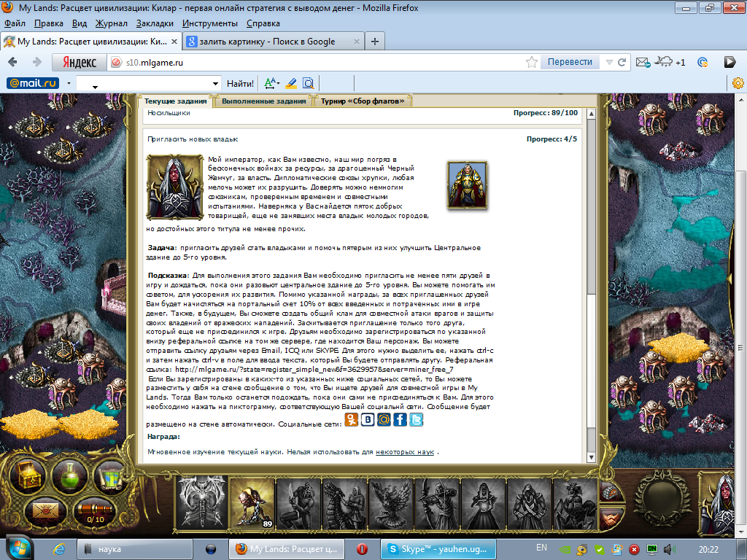Image resolution: width=747 pixels, height=560 pixels.
Task: Click the orange gear settings icon
Action: click(x=738, y=83)
